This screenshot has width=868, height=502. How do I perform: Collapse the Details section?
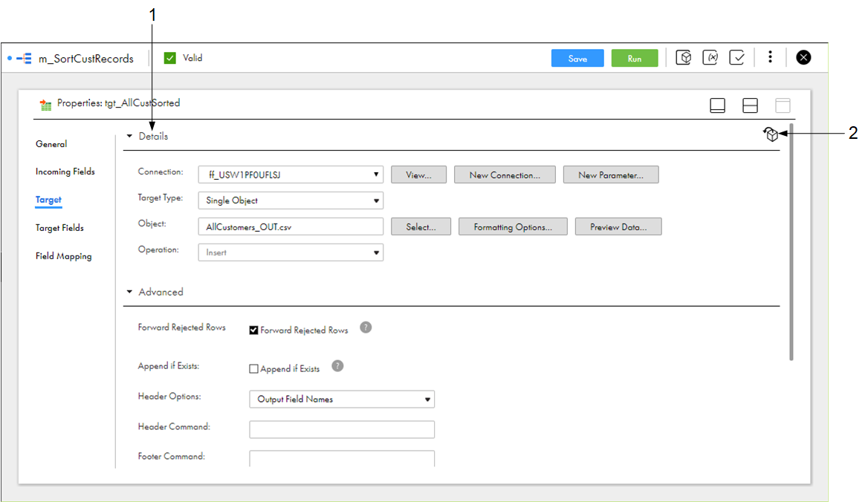(129, 136)
